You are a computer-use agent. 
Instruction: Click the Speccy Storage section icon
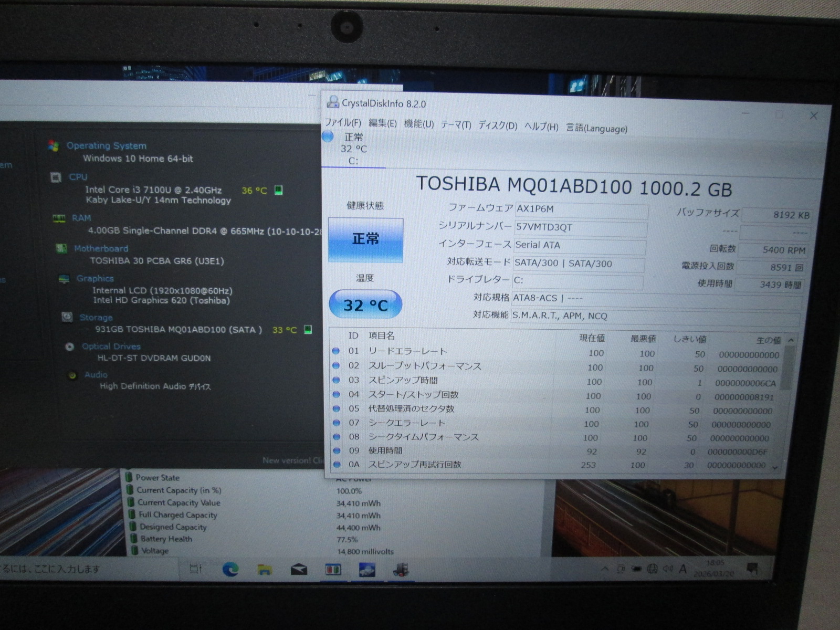(x=67, y=317)
